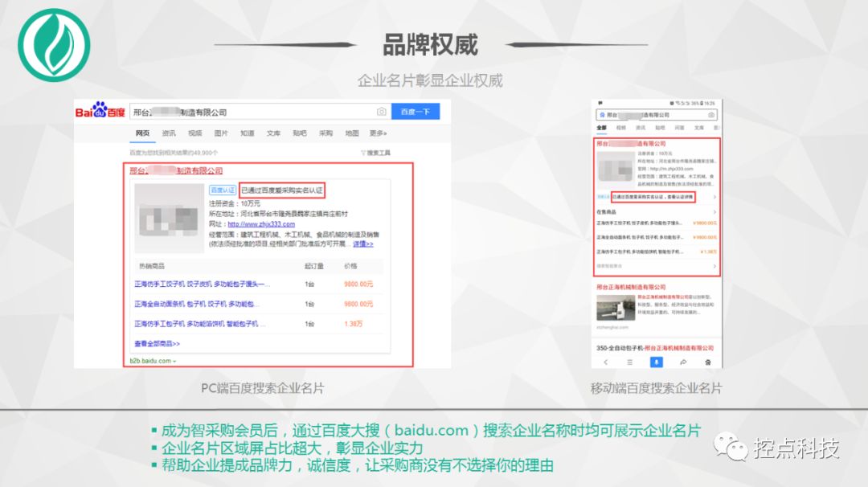This screenshot has width=868, height=487.
Task: Expand the mobile 实名认证 details chevron
Action: [x=714, y=197]
